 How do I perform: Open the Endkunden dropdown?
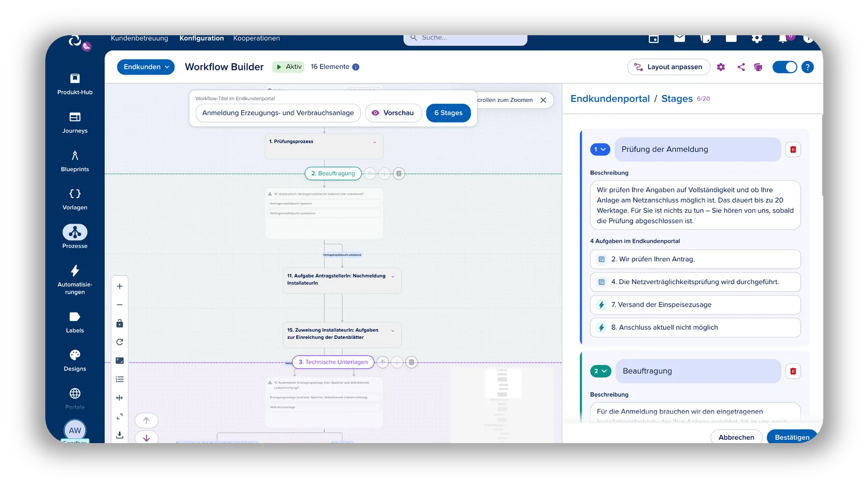click(146, 67)
